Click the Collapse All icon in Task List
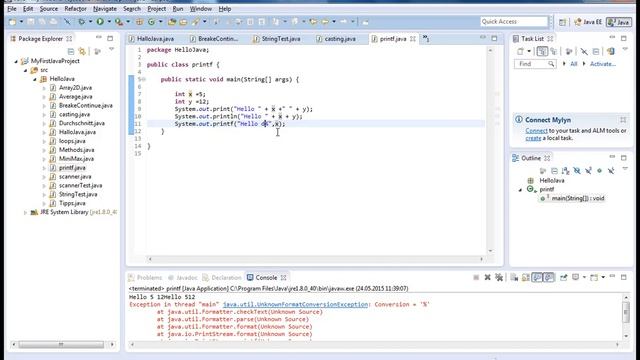 coord(596,51)
